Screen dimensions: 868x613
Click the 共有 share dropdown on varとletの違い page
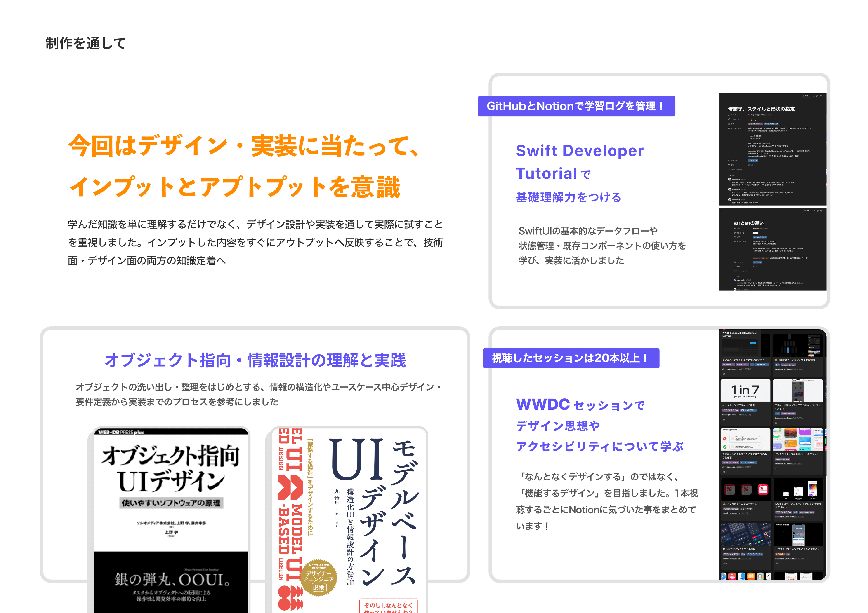coord(808,211)
